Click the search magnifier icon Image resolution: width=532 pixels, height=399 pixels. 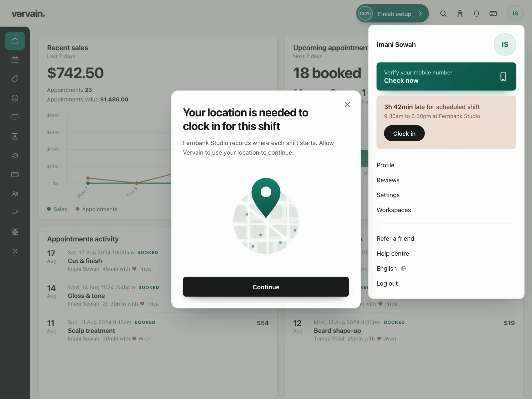point(443,14)
